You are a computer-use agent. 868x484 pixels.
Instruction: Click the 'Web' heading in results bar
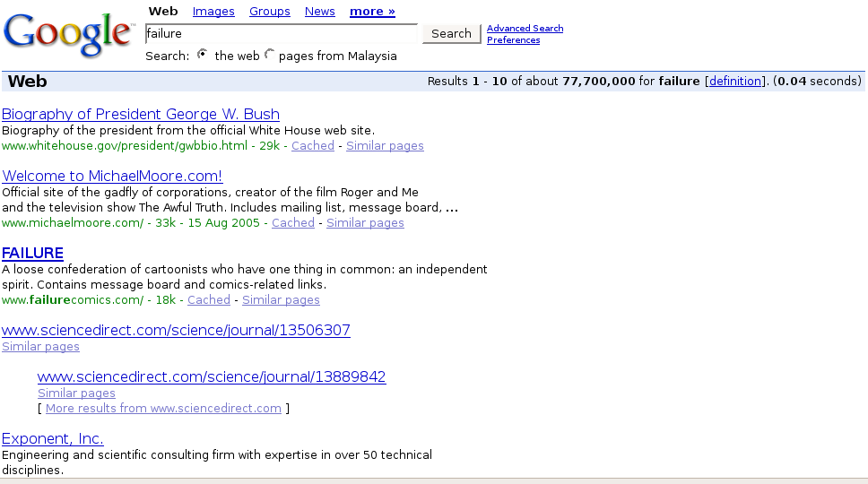coord(27,82)
